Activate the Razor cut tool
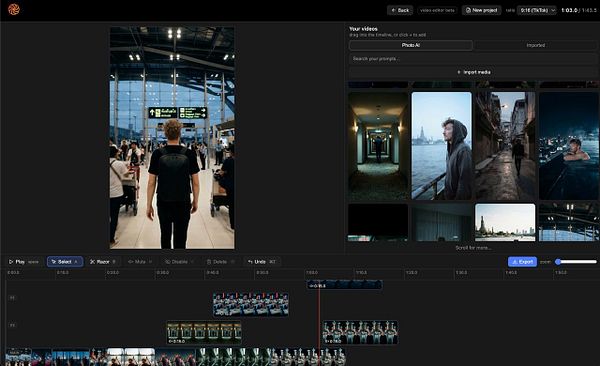600x366 pixels. 103,262
